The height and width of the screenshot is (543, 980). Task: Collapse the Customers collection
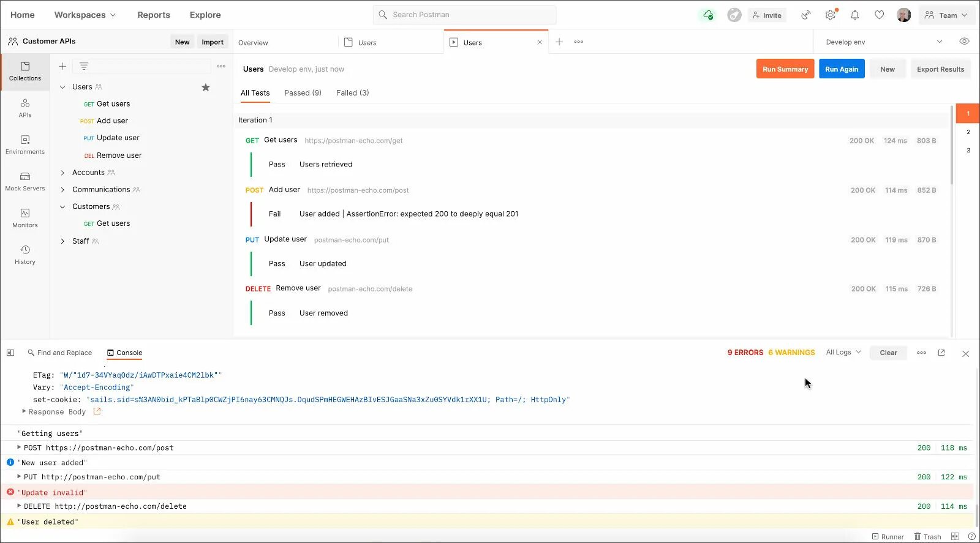[62, 207]
